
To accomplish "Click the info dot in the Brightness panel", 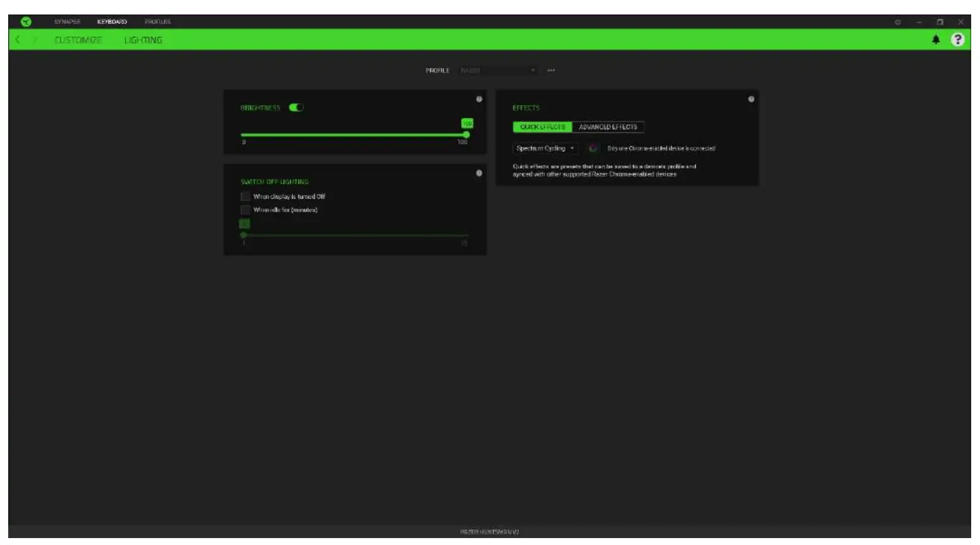I will click(479, 99).
